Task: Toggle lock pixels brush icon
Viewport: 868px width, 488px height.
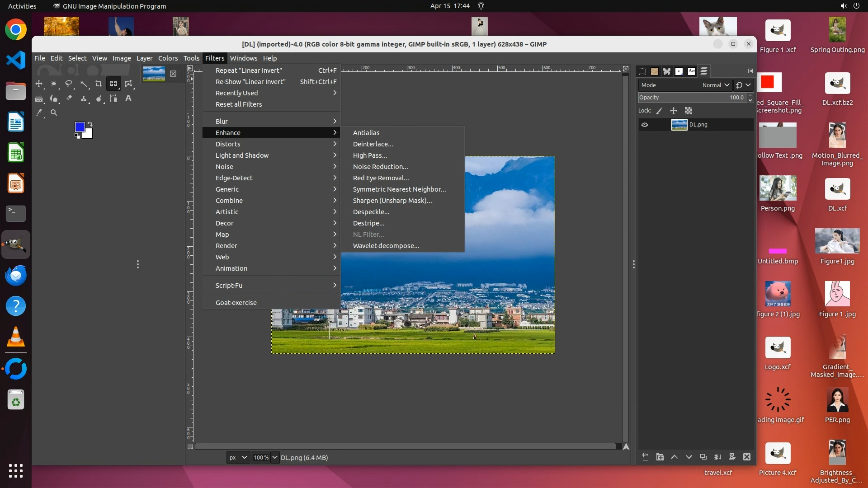Action: pyautogui.click(x=659, y=111)
